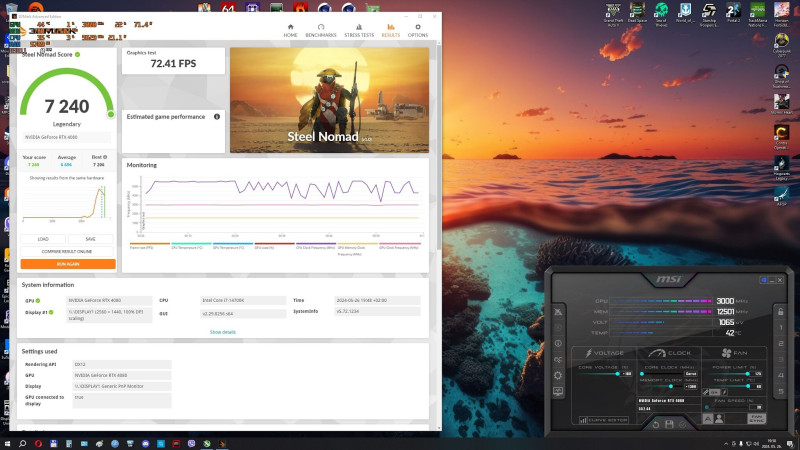Click the Afterburner FAN SYNC button

[x=756, y=419]
